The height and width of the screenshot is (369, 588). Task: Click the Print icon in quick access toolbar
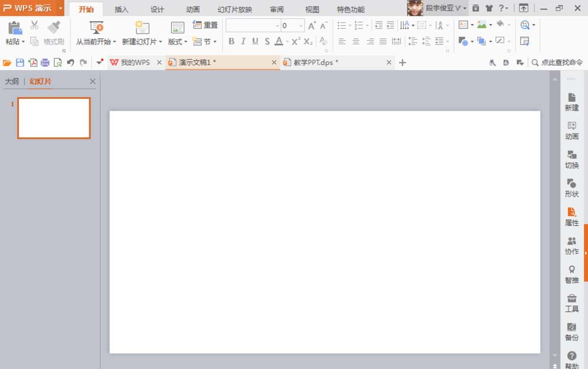(x=45, y=62)
